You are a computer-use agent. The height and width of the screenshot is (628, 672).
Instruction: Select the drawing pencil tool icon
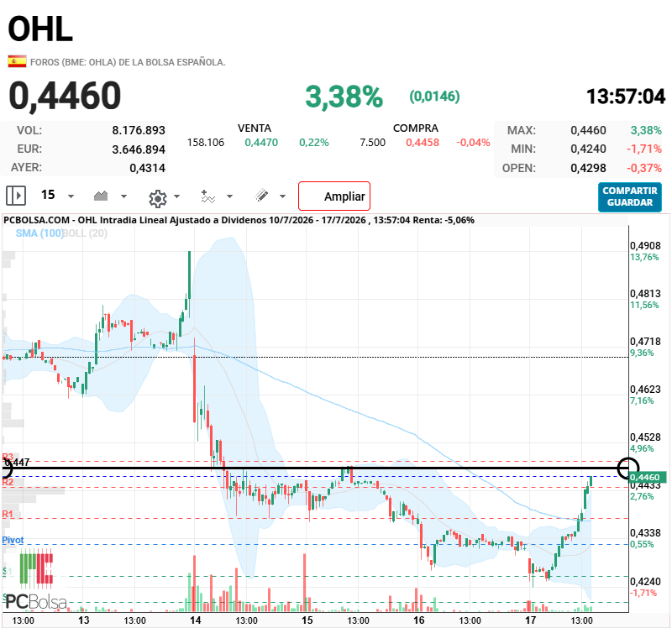tap(261, 196)
